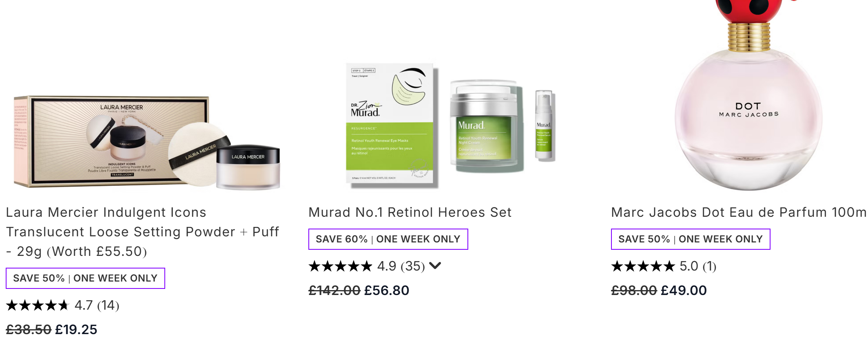Select the Laura Mercier 4.7 (14) review count

(97, 305)
